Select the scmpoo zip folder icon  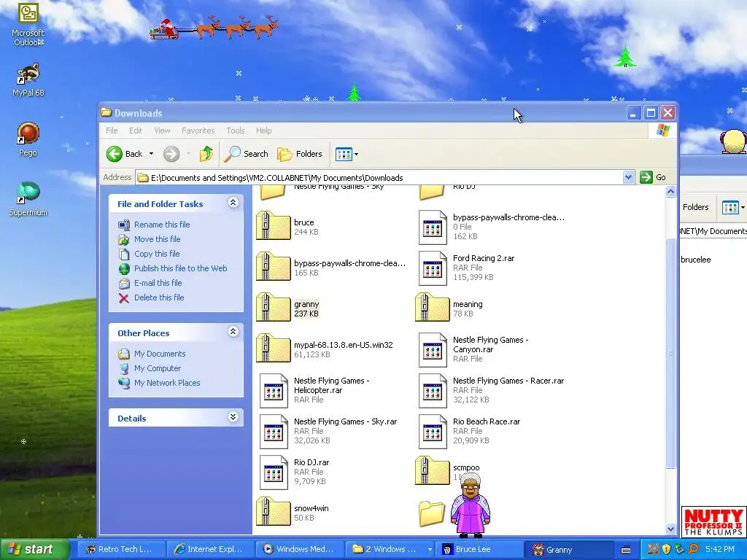432,472
